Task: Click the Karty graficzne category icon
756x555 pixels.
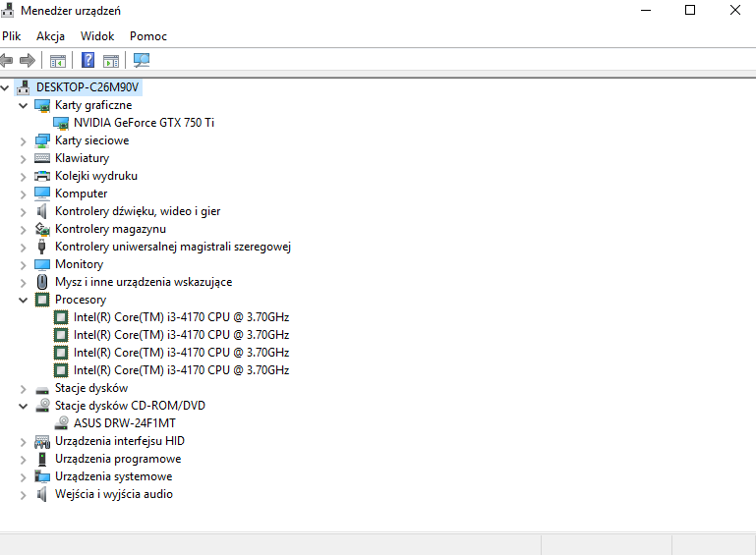Action: (42, 105)
